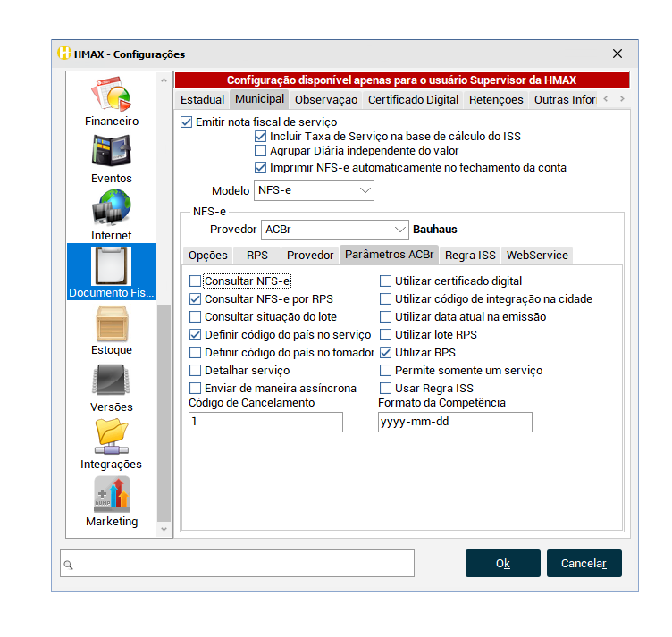Select the Eventos sidebar icon
Viewport: 672px width, 637px height.
112,151
